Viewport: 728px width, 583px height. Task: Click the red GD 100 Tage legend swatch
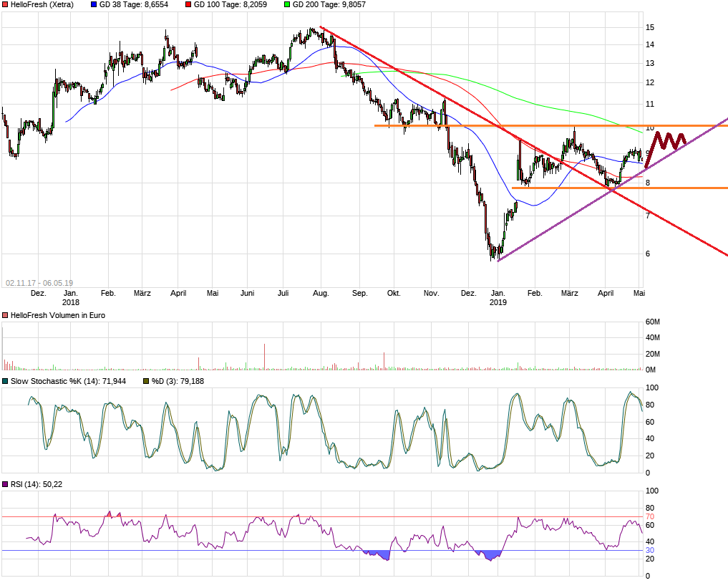[x=188, y=4]
